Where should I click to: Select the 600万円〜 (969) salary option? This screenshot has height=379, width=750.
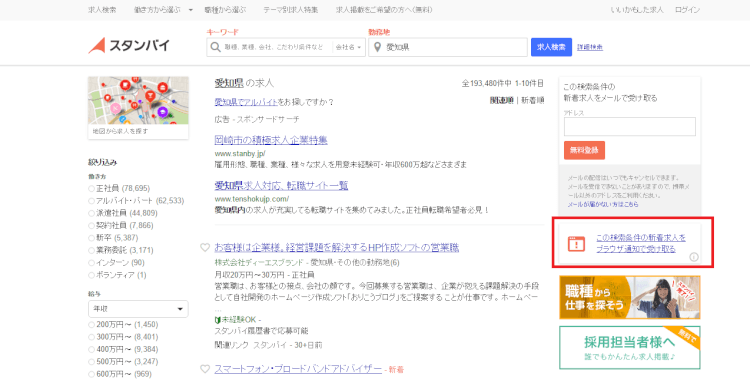[91, 374]
